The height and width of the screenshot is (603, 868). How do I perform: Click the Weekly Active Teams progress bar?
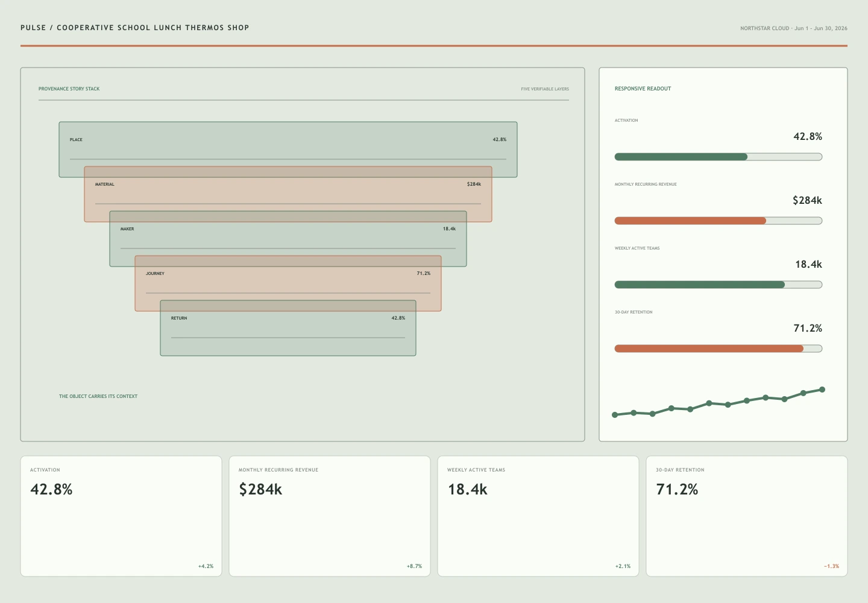(x=719, y=285)
